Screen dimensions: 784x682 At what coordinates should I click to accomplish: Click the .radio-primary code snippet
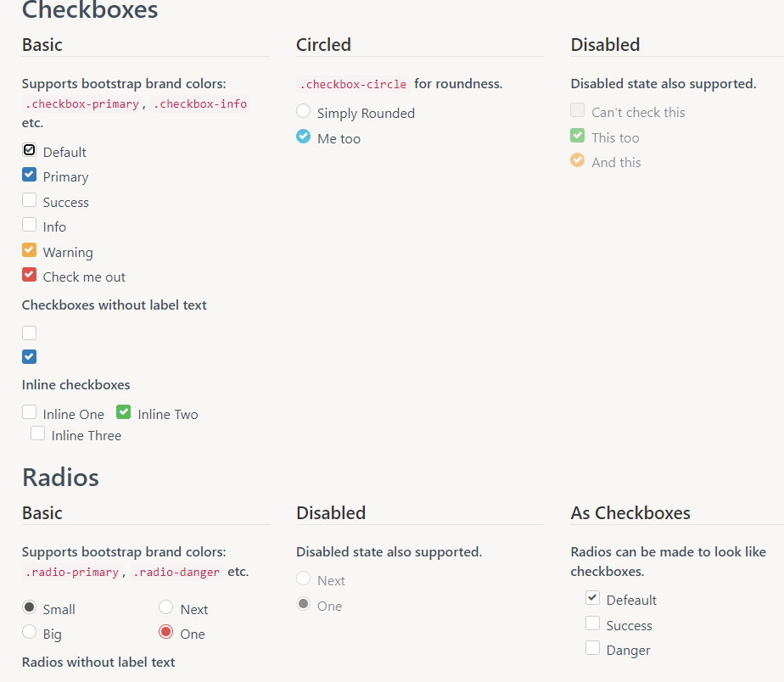72,572
